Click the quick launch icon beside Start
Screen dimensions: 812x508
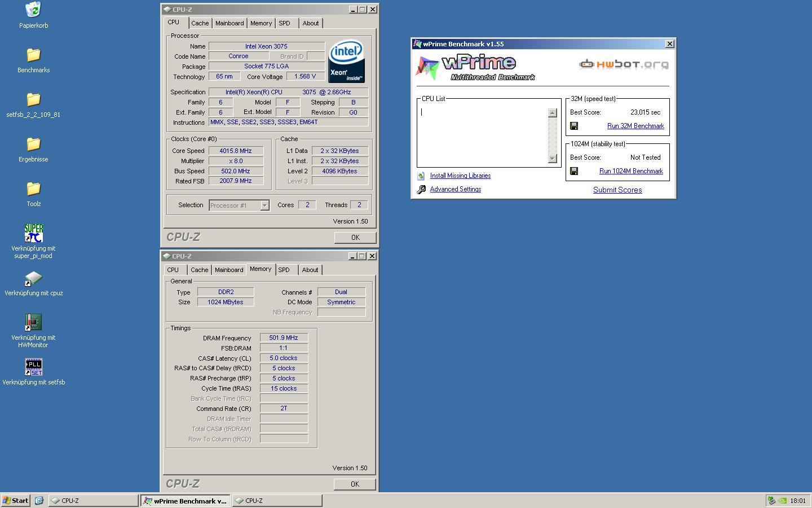click(x=39, y=501)
